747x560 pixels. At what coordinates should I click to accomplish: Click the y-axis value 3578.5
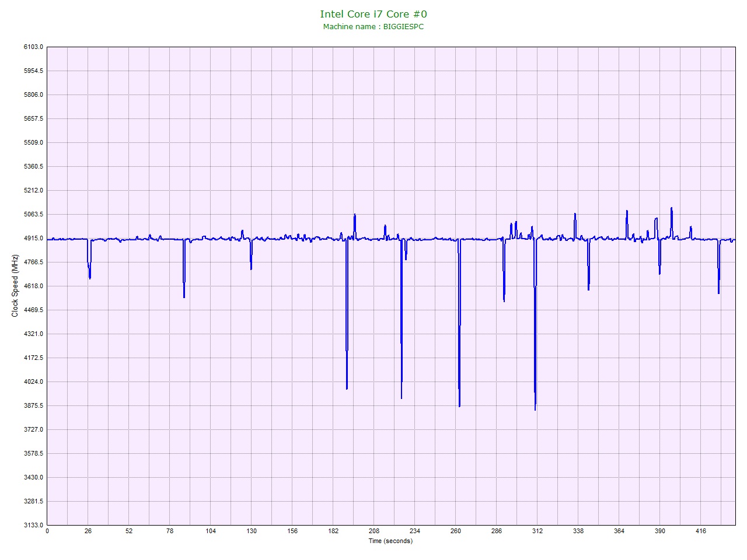tap(34, 453)
